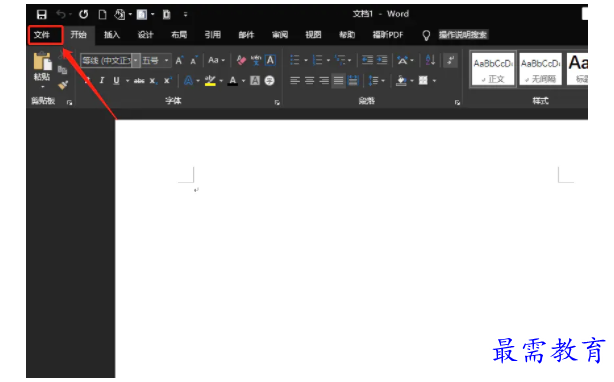
Task: Switch to the 布局 (Layout) tab
Action: coord(179,35)
